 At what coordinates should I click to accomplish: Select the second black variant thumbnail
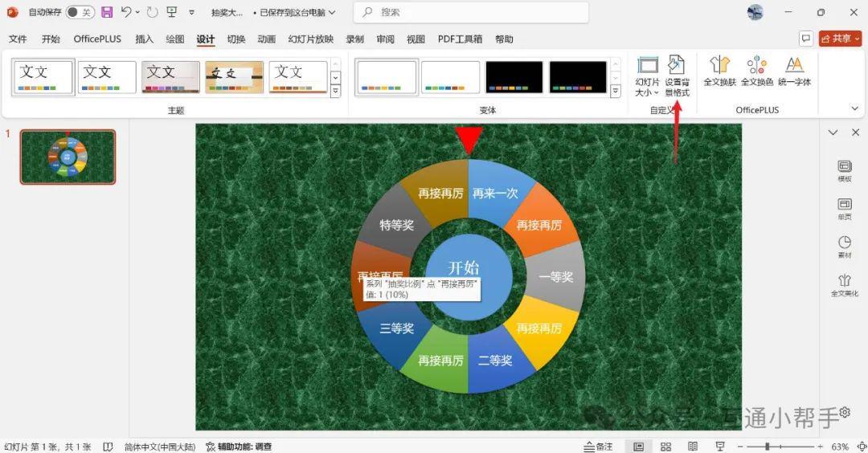(578, 77)
